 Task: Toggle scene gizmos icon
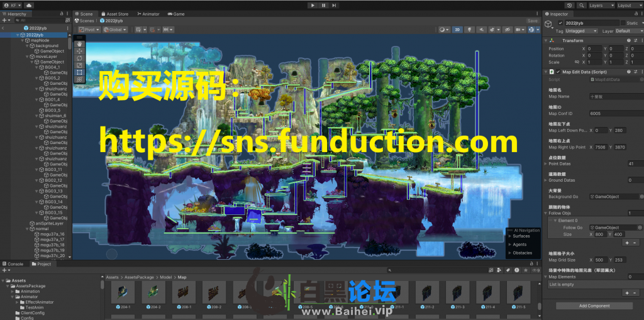(532, 30)
